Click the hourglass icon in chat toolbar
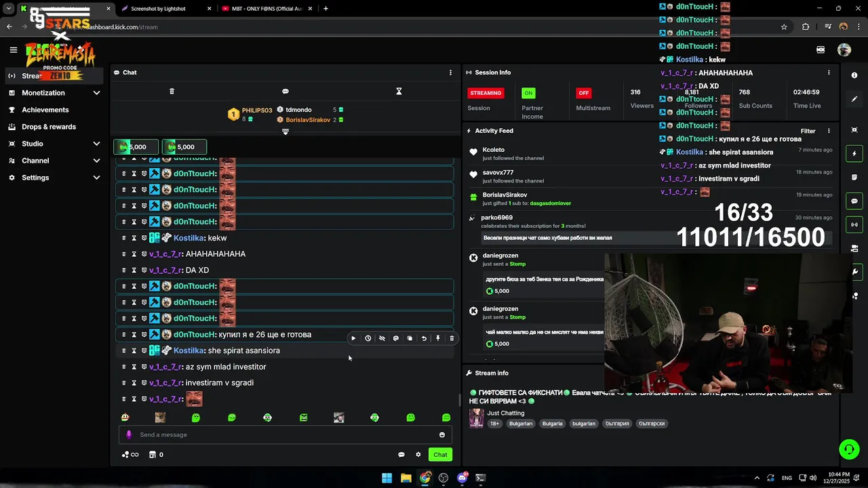Image resolution: width=868 pixels, height=488 pixels. click(399, 91)
